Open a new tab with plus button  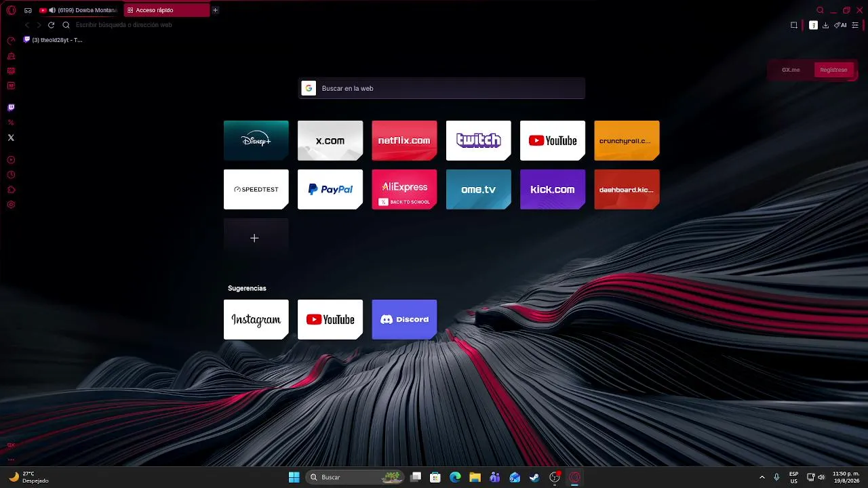click(216, 10)
